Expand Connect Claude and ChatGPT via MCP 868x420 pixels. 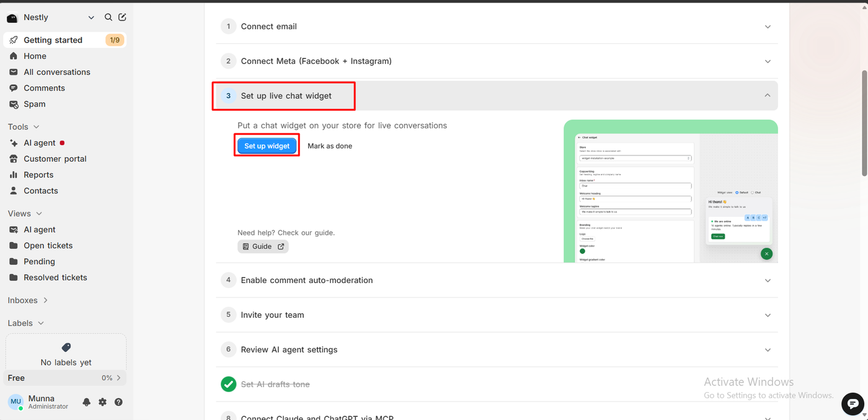[x=497, y=416]
